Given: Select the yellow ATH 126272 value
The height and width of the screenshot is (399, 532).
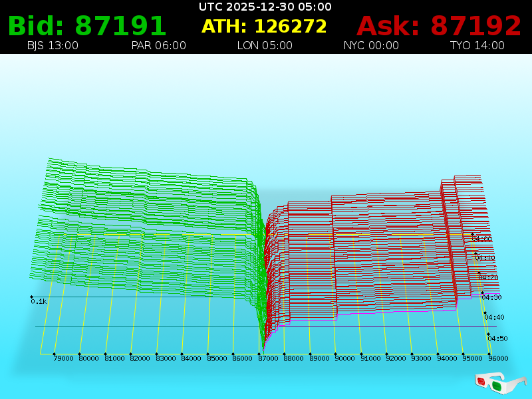Looking at the screenshot, I should pos(265,27).
